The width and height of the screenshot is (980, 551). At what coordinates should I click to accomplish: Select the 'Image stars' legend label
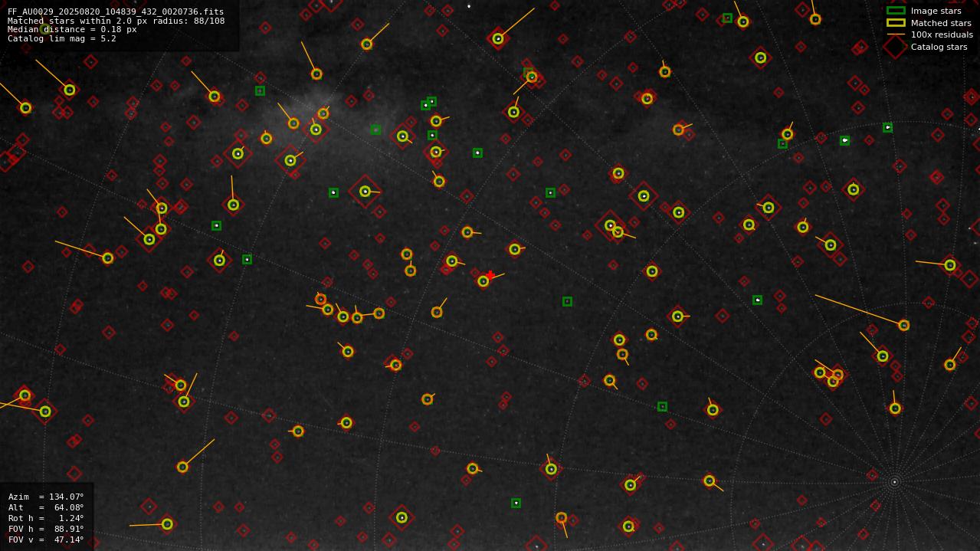pyautogui.click(x=936, y=11)
